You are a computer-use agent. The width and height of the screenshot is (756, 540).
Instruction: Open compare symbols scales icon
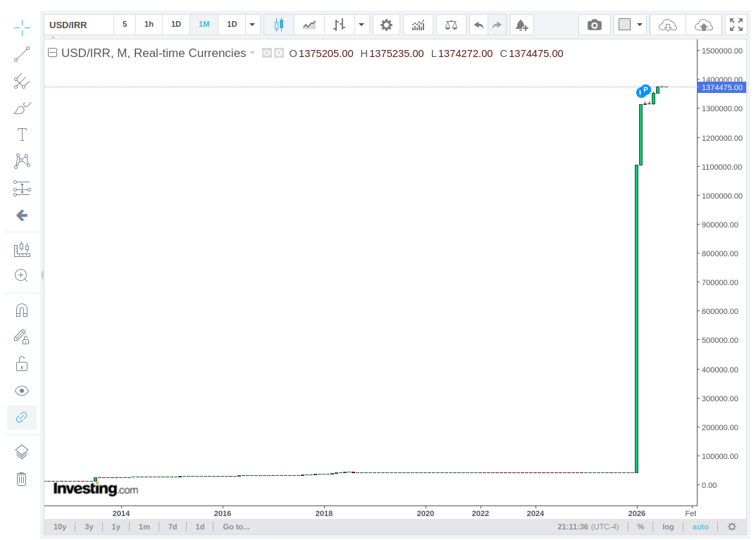(x=451, y=25)
